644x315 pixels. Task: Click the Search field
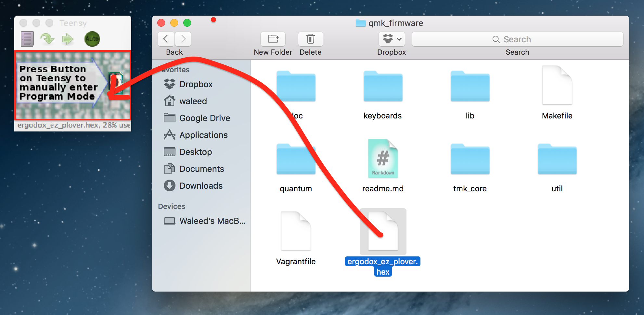pyautogui.click(x=518, y=39)
